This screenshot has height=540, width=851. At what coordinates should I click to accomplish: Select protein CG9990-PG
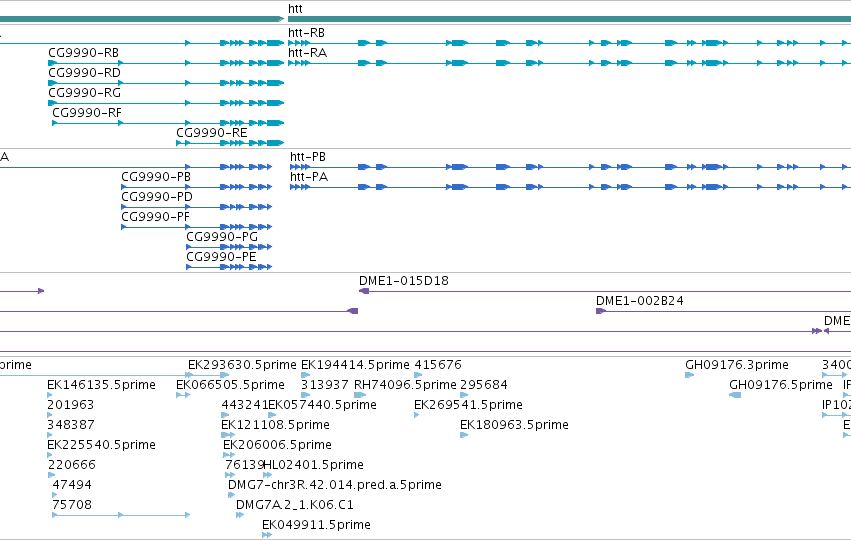pyautogui.click(x=222, y=237)
